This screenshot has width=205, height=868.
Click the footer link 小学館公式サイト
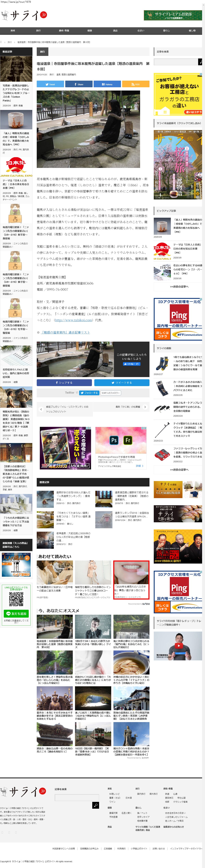pos(139,848)
